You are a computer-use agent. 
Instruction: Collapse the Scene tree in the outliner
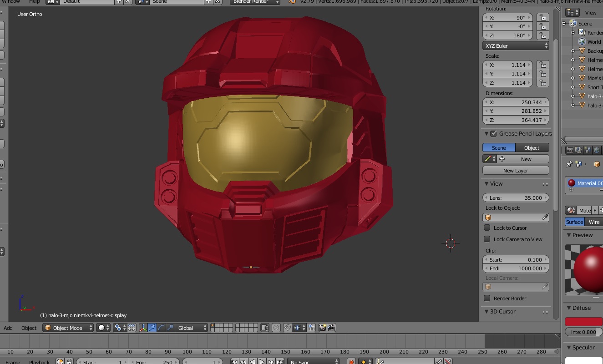[564, 24]
